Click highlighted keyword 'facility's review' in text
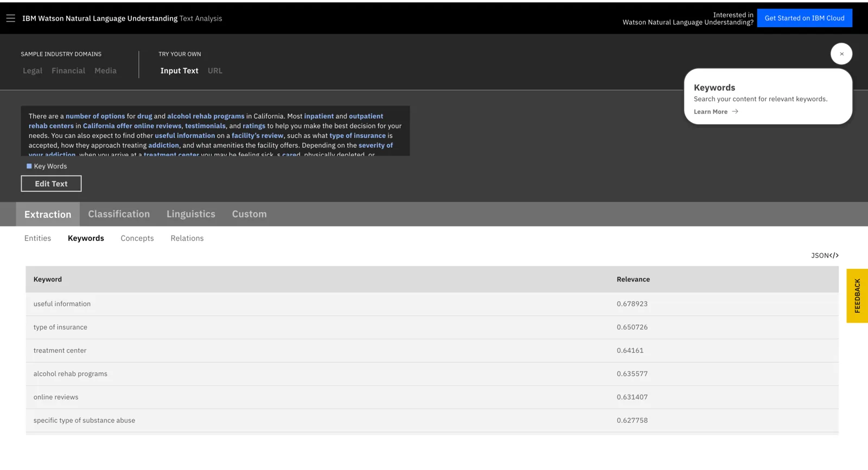 click(x=257, y=136)
